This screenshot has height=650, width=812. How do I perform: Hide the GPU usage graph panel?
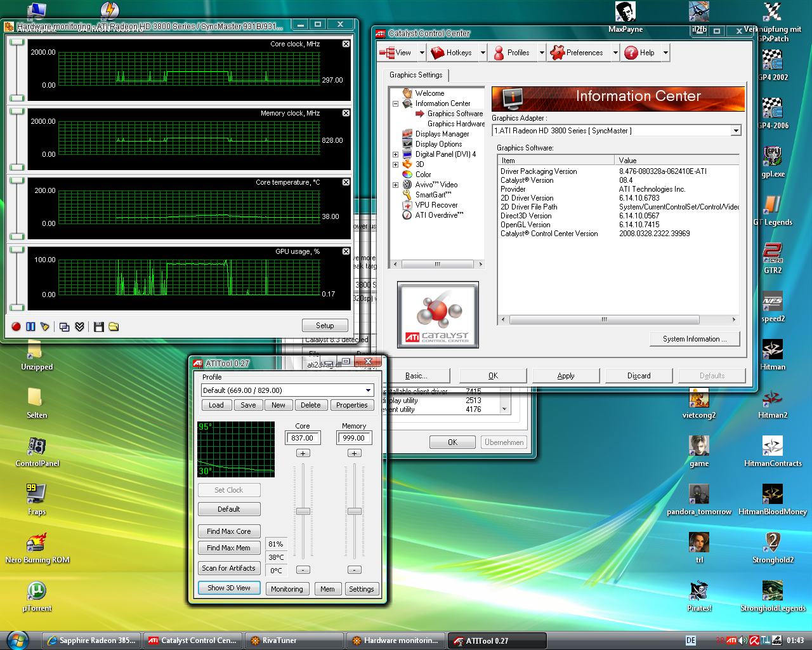(x=346, y=251)
